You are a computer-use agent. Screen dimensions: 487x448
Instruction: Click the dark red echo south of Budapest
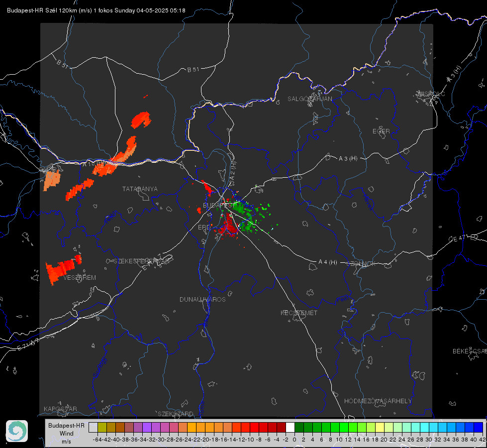click(x=229, y=225)
